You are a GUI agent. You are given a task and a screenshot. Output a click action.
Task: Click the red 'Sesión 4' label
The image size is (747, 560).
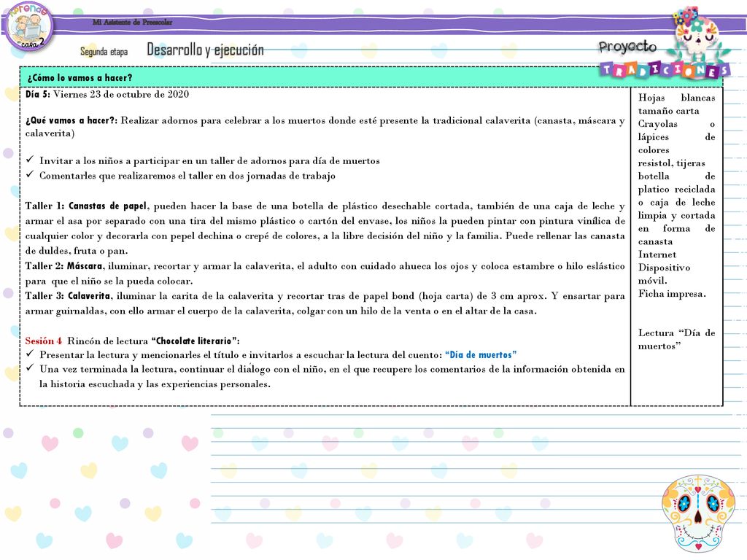coord(43,341)
